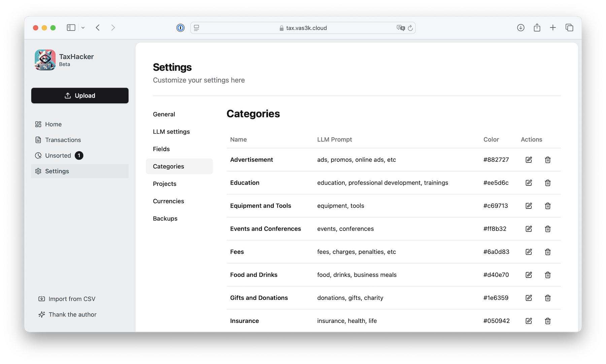The image size is (606, 364).
Task: Open Transactions in the sidebar
Action: [x=80, y=140]
